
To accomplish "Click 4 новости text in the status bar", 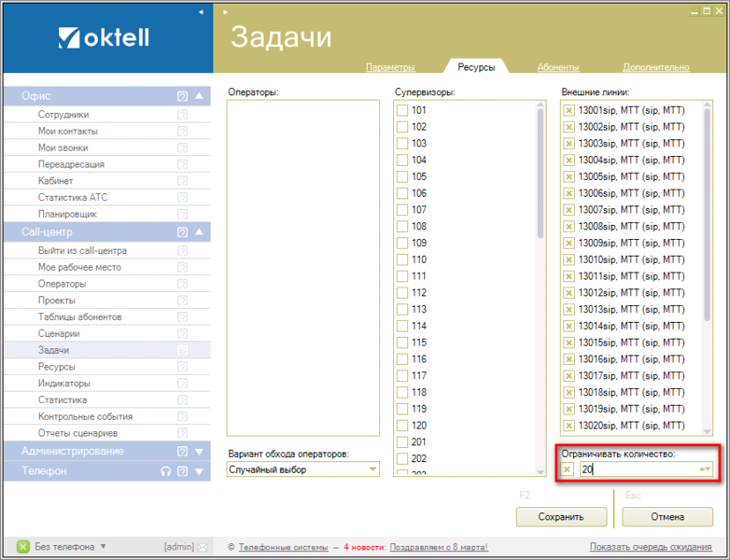I will [365, 547].
